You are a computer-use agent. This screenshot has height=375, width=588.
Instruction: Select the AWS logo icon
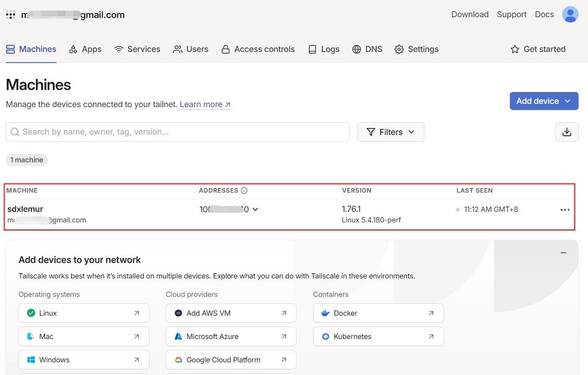[x=178, y=313]
